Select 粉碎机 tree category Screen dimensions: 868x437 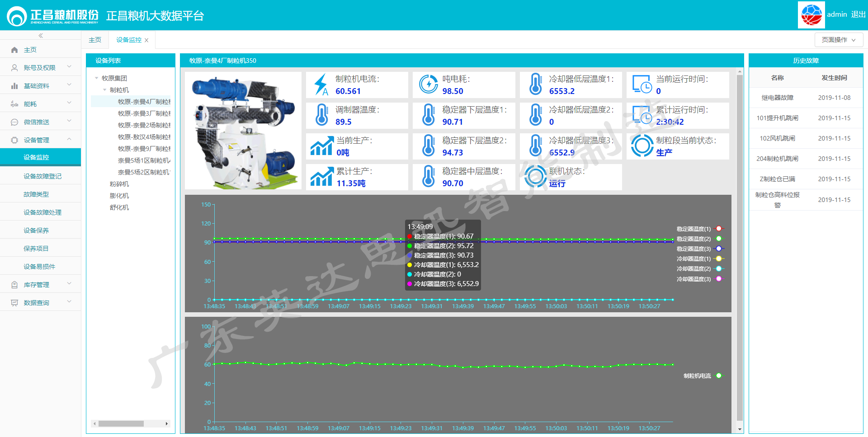point(119,184)
